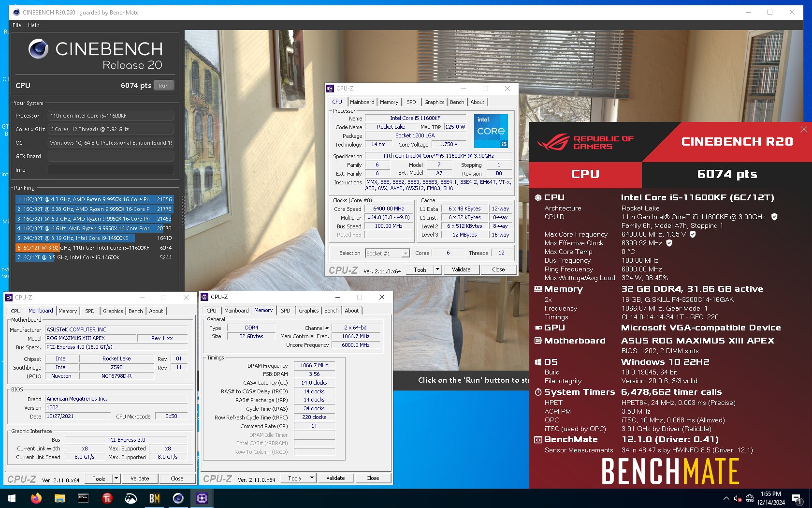Click the CPU-Z title bar icon in the Memory window

(x=204, y=297)
